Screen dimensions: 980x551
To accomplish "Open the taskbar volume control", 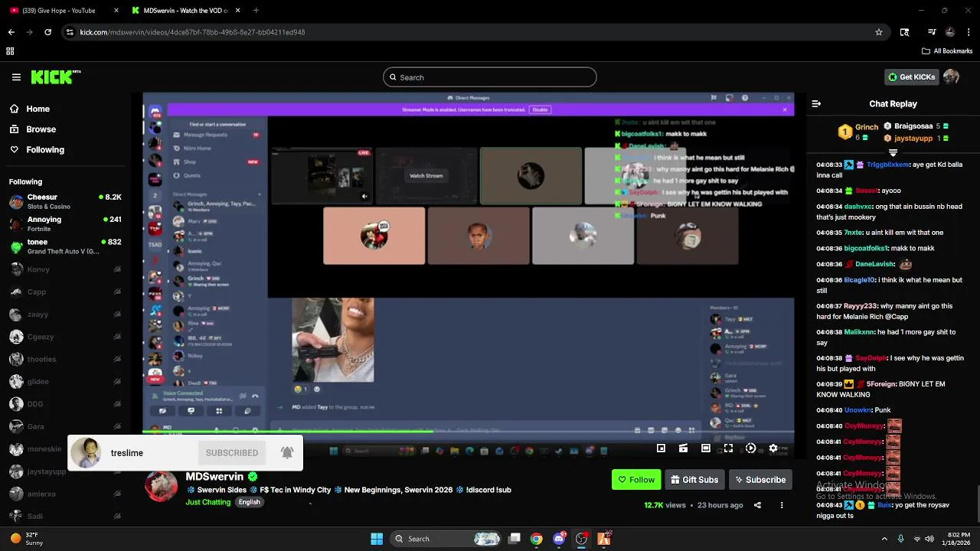I will tap(929, 539).
